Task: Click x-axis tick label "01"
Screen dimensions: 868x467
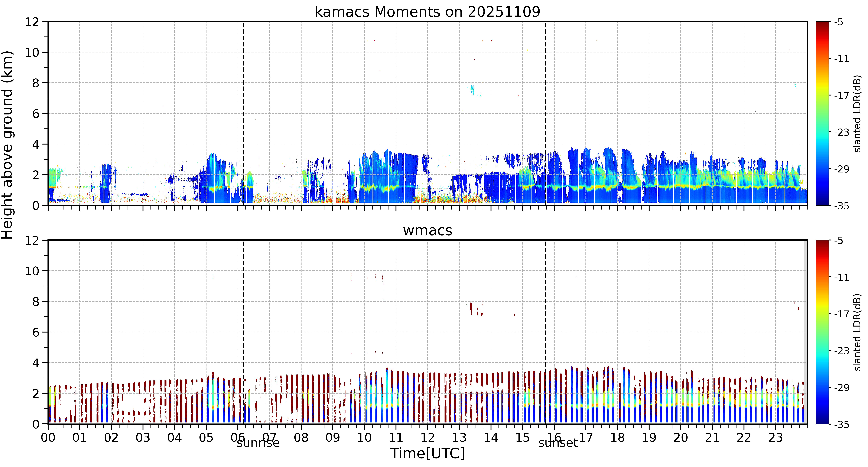Action: click(x=79, y=438)
